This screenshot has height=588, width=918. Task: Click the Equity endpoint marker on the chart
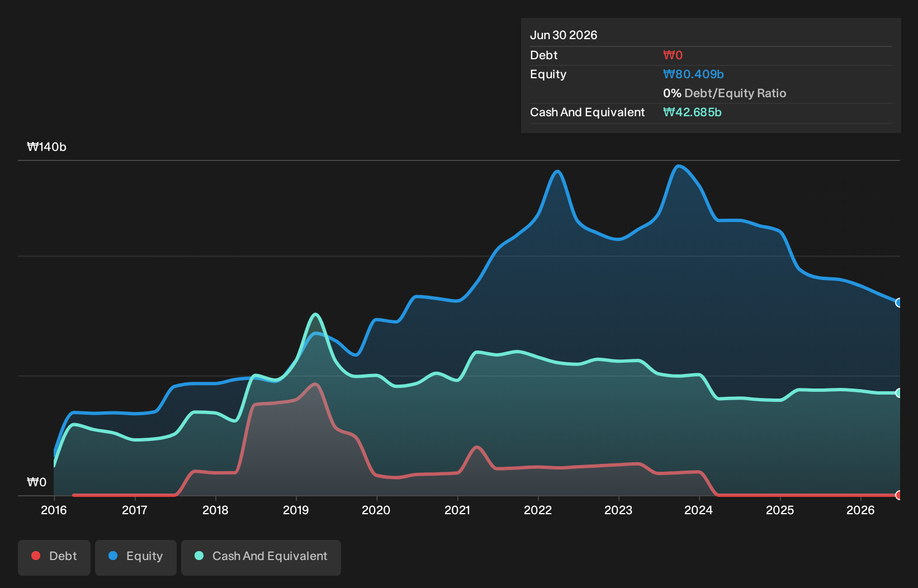(x=899, y=302)
